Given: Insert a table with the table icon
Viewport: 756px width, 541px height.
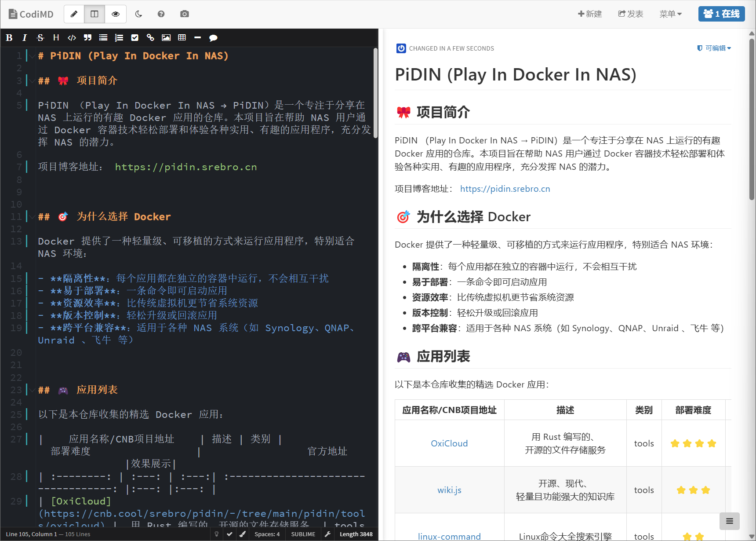Looking at the screenshot, I should point(182,38).
